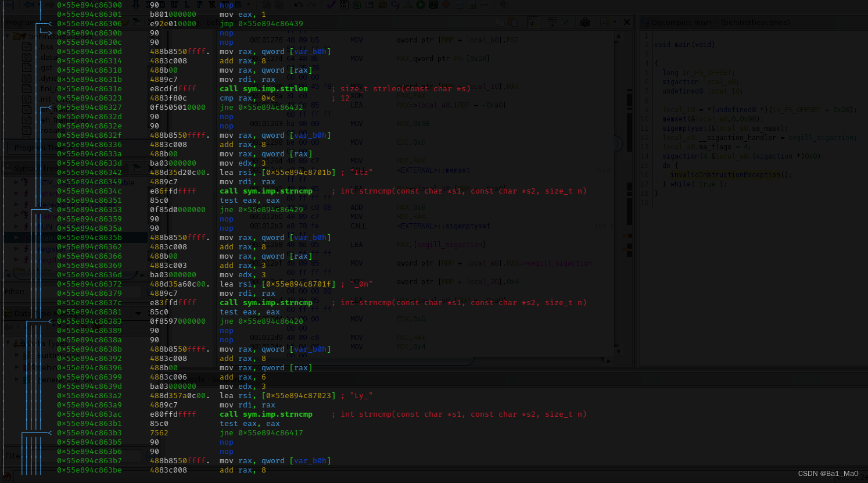
Task: Click the orange diamond icon in the top toolbar
Action: pyautogui.click(x=446, y=5)
